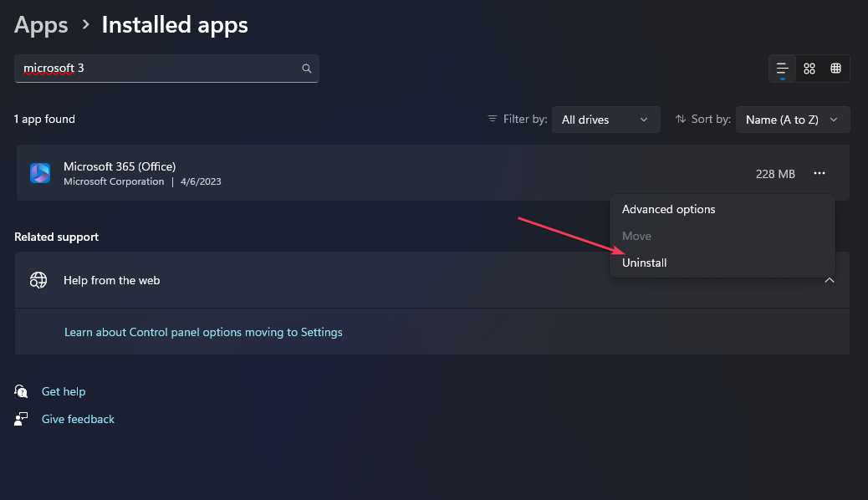Go back to Apps in the breadcrumb

[x=41, y=25]
